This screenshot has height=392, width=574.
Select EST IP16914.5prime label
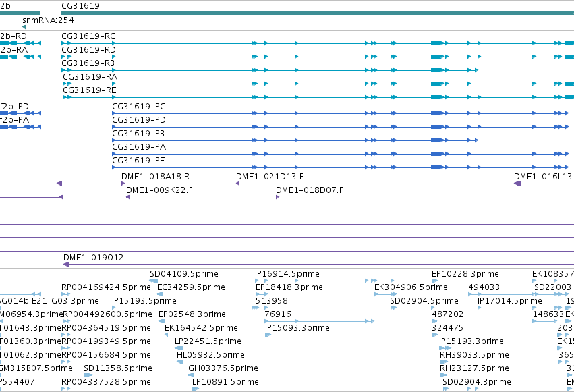click(x=287, y=274)
